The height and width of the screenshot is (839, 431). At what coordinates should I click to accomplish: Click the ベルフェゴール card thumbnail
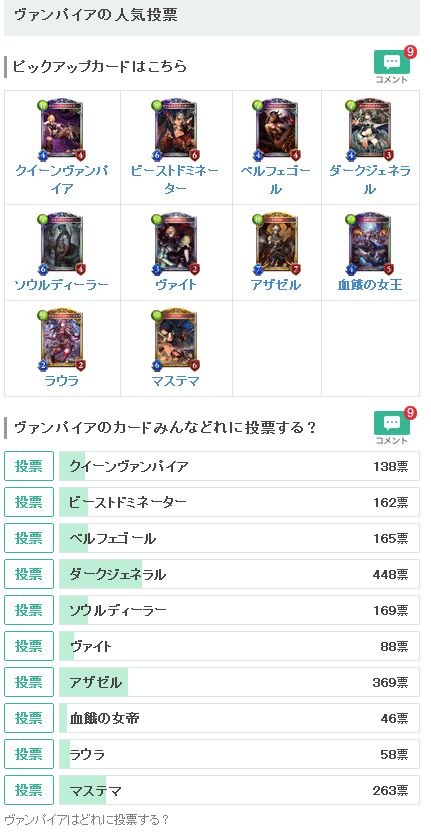click(x=276, y=129)
